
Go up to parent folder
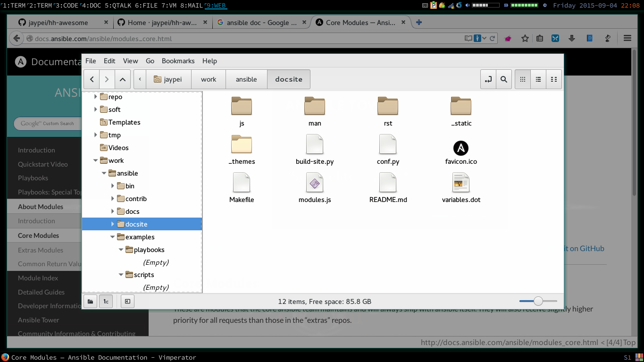(x=123, y=79)
